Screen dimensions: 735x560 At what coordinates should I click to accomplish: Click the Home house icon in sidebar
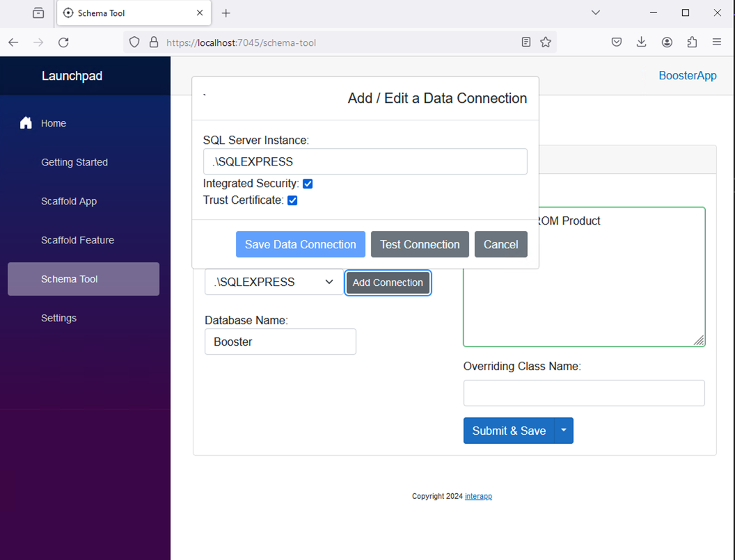[26, 122]
